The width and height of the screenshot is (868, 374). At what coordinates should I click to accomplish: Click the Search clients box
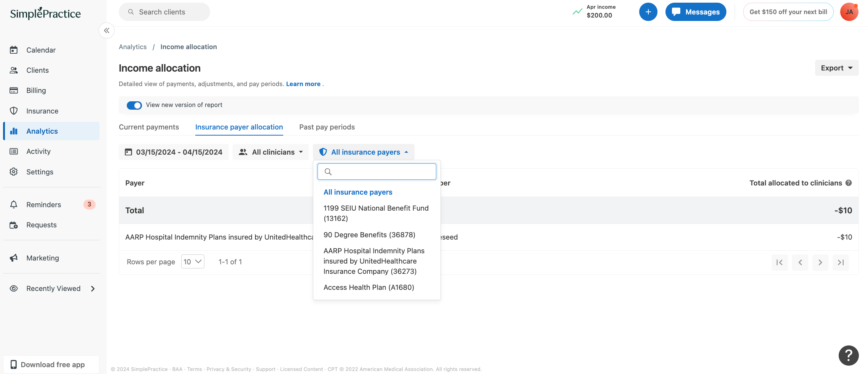click(x=164, y=12)
